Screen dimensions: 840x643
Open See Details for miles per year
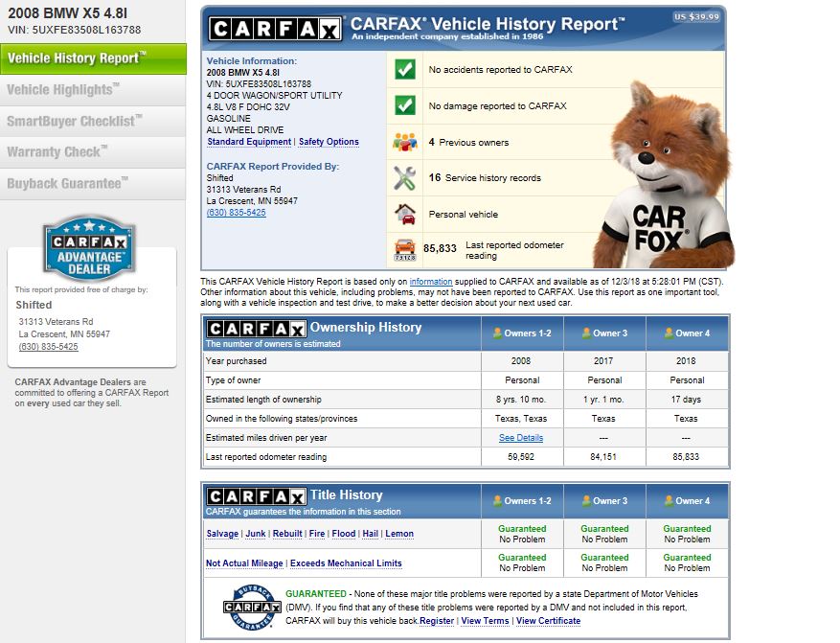tap(521, 438)
